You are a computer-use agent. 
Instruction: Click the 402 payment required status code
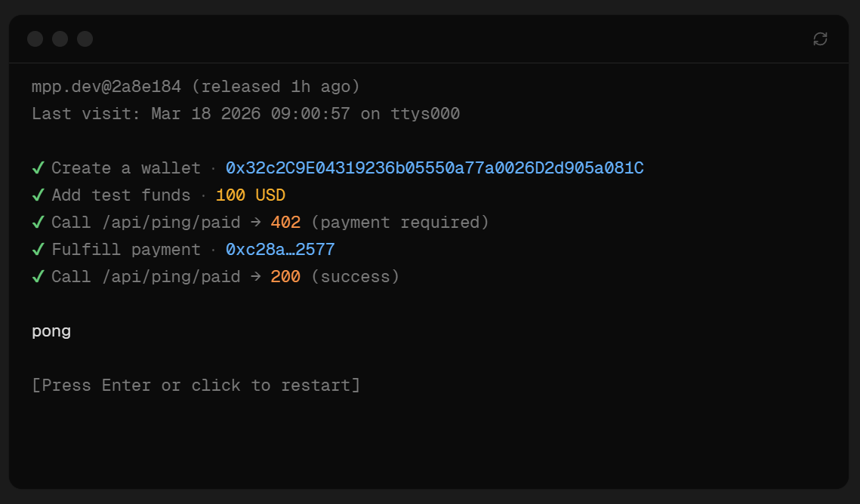point(285,222)
